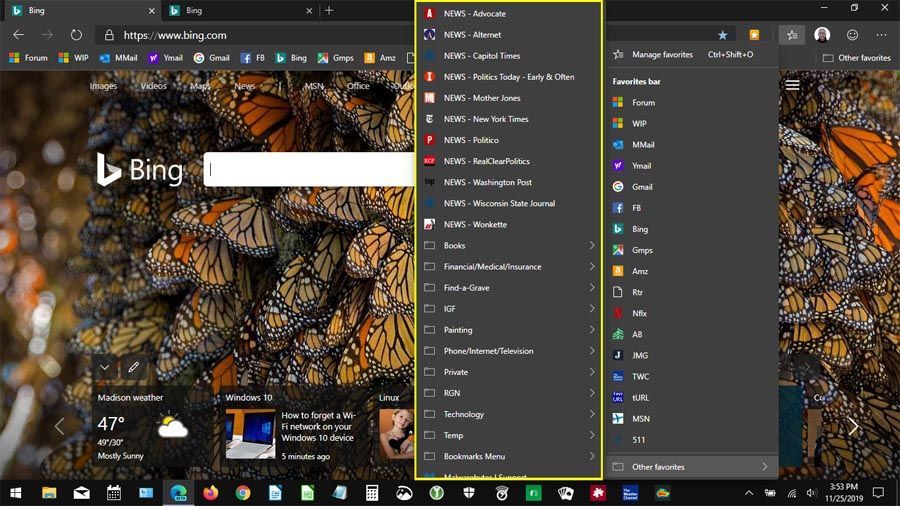The width and height of the screenshot is (900, 506).
Task: Click the volume speaker tray icon
Action: (811, 493)
